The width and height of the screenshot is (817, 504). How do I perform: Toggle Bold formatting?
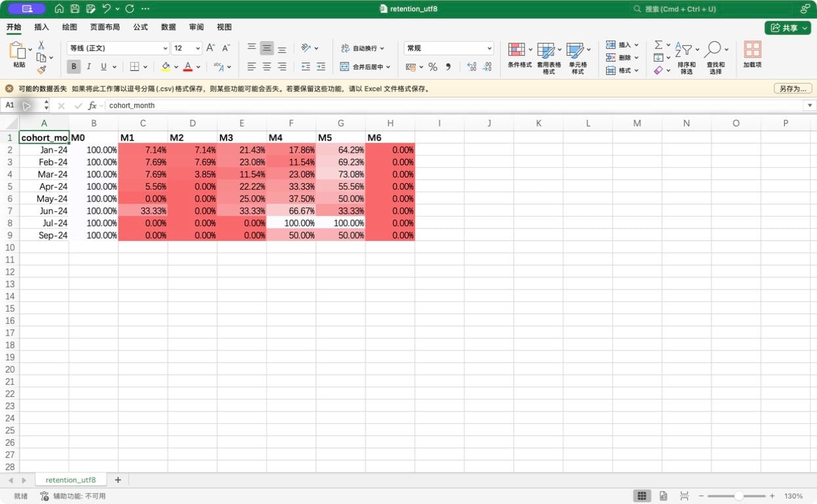(74, 66)
